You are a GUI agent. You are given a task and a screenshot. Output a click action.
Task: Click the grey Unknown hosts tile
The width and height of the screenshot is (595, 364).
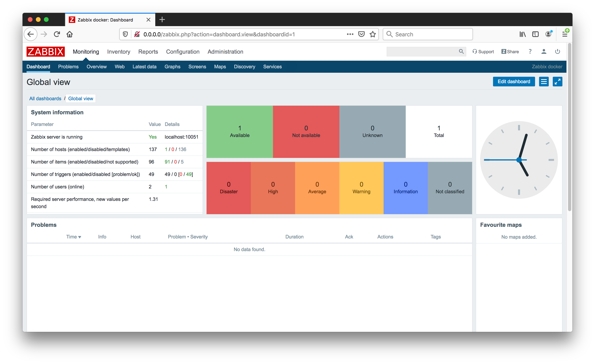point(372,132)
